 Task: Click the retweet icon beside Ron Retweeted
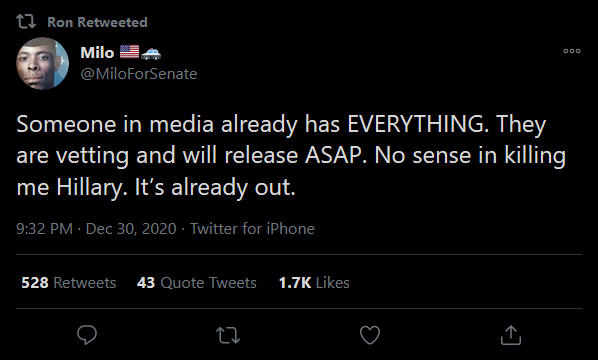pyautogui.click(x=26, y=22)
